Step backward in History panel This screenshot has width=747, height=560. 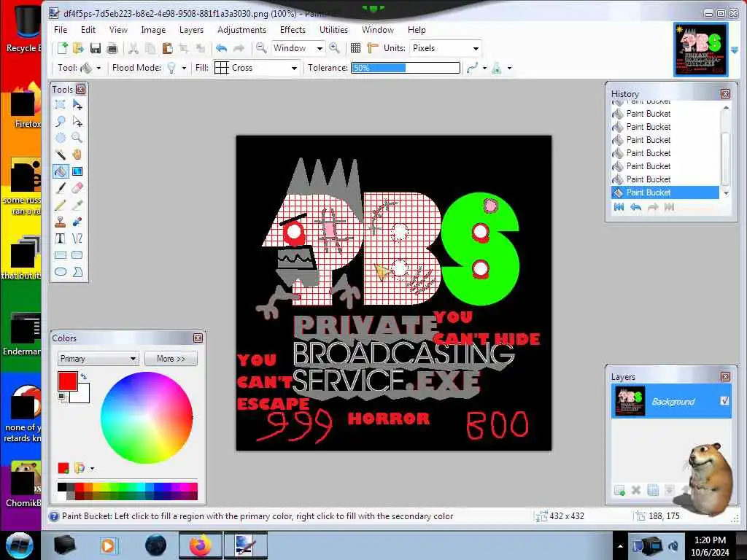coord(635,207)
